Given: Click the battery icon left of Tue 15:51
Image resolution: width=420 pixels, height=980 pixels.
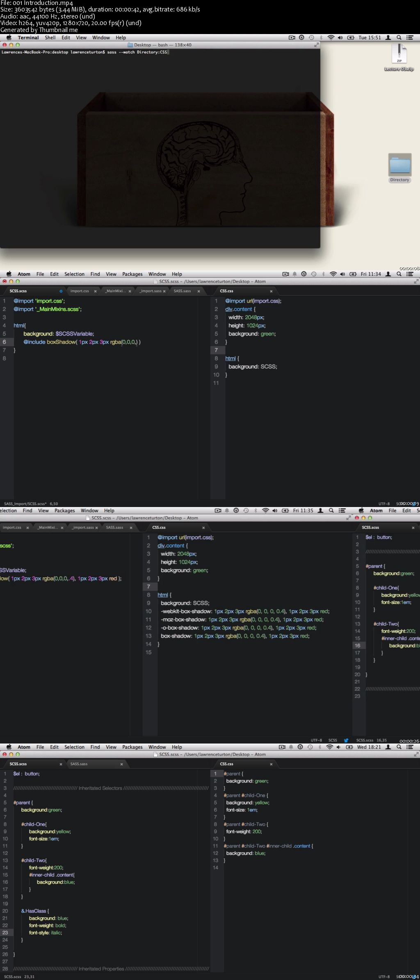Looking at the screenshot, I should [351, 37].
